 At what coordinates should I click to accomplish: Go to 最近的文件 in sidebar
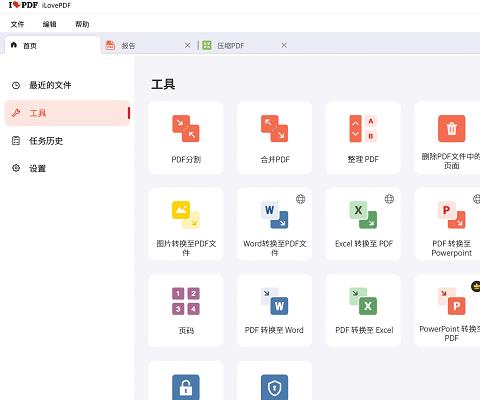pos(67,85)
